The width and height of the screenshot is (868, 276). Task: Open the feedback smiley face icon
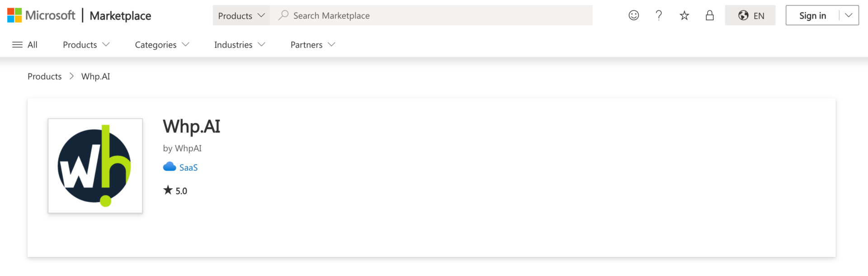[633, 15]
